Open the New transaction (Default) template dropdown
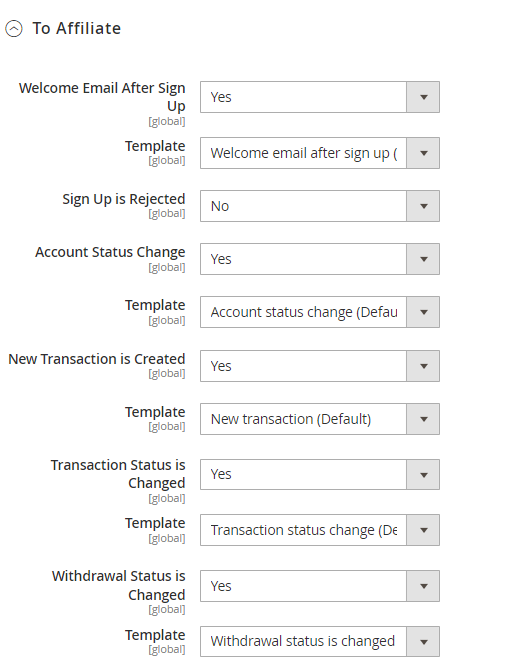 tap(320, 419)
